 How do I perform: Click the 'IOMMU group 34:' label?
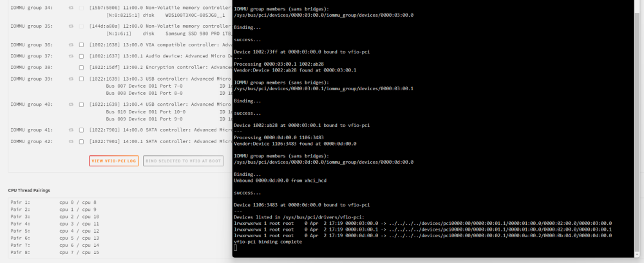32,8
